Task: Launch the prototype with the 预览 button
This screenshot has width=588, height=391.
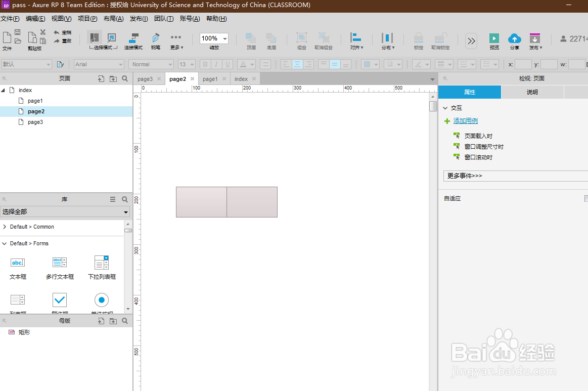Action: (494, 41)
